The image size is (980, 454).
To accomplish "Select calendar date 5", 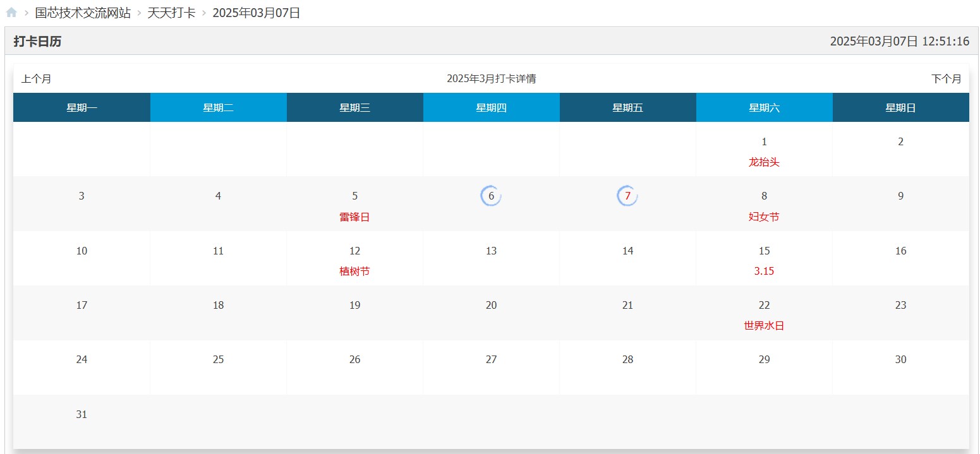I will (x=354, y=196).
